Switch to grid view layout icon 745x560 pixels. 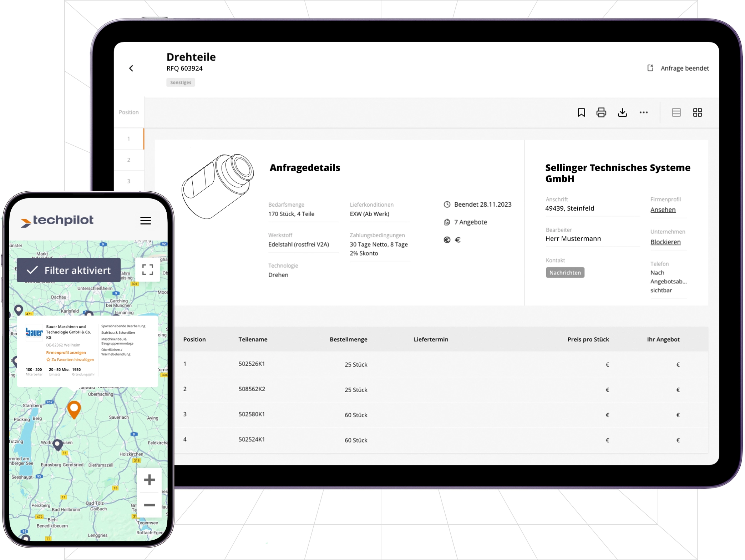coord(697,113)
